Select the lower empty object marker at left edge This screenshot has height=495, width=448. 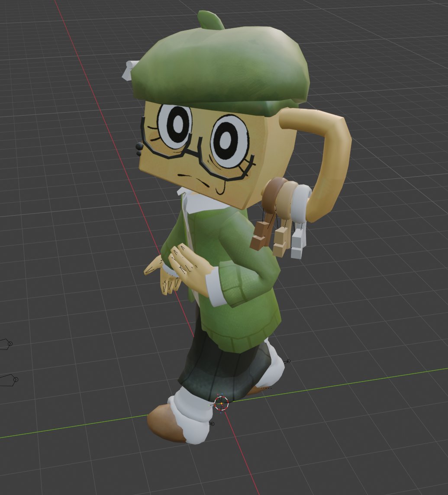tap(9, 380)
